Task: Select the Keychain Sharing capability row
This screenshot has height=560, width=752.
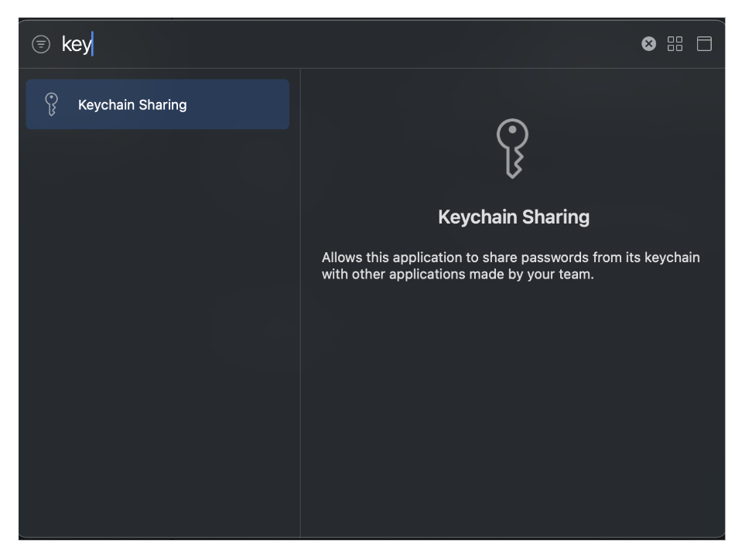Action: pyautogui.click(x=157, y=104)
